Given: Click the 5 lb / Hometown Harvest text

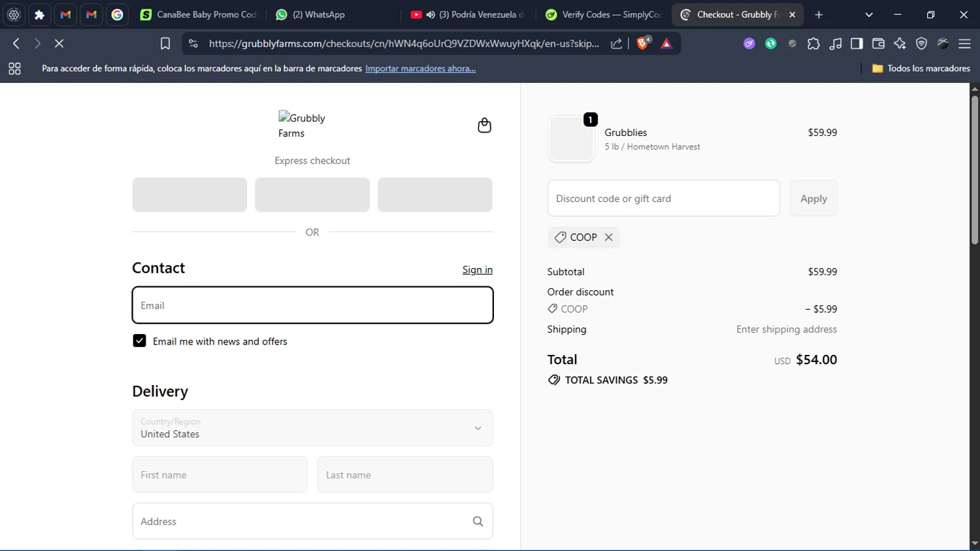Looking at the screenshot, I should pos(652,146).
